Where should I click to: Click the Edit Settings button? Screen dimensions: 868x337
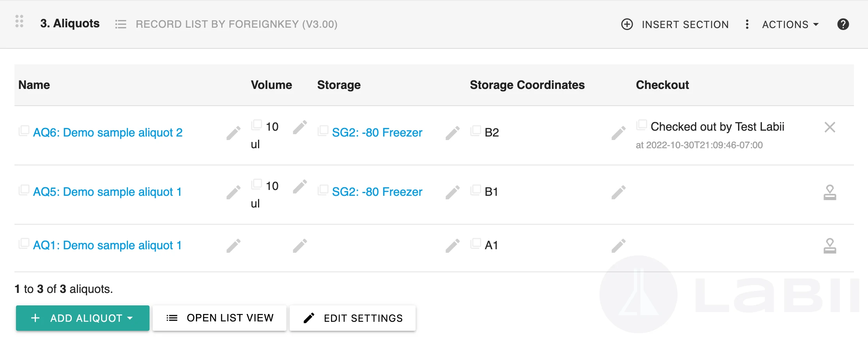point(352,318)
